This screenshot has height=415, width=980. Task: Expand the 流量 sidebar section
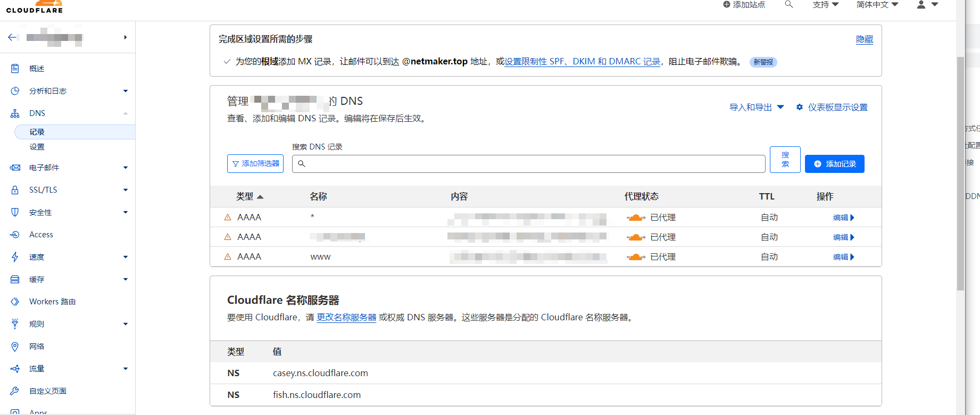(126, 369)
